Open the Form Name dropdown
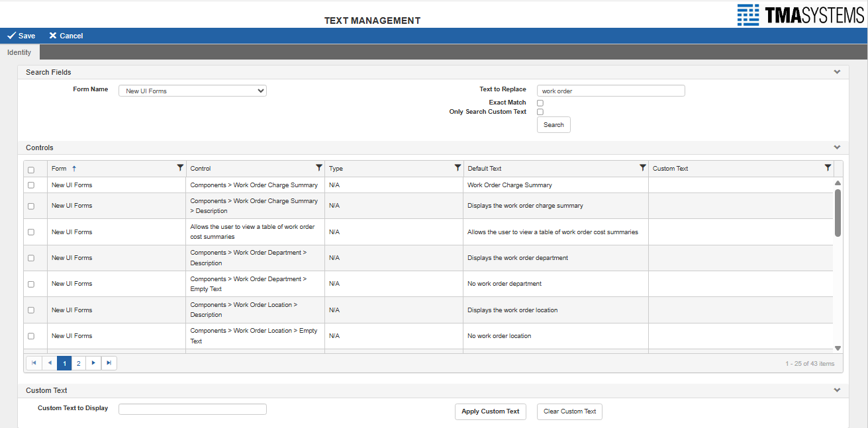868x428 pixels. 192,90
